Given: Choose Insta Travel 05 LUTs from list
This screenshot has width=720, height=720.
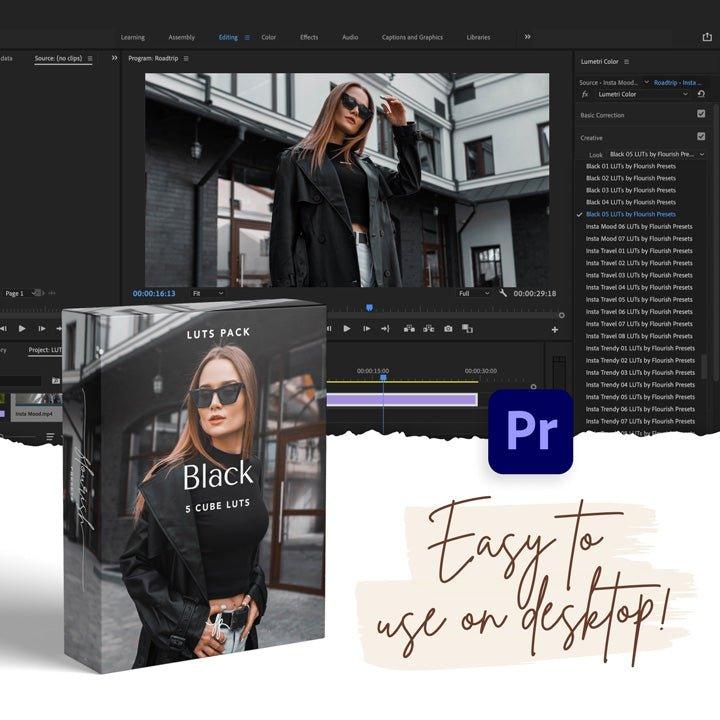Looking at the screenshot, I should (639, 299).
